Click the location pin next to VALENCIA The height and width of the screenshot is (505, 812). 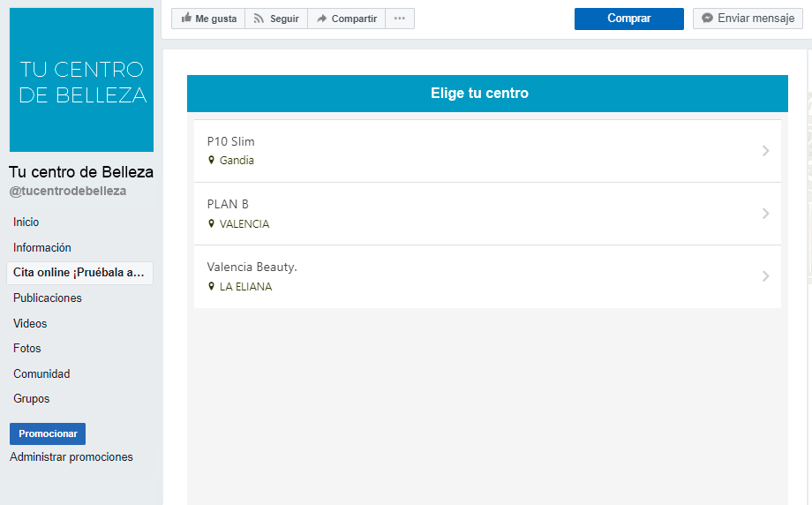(211, 223)
